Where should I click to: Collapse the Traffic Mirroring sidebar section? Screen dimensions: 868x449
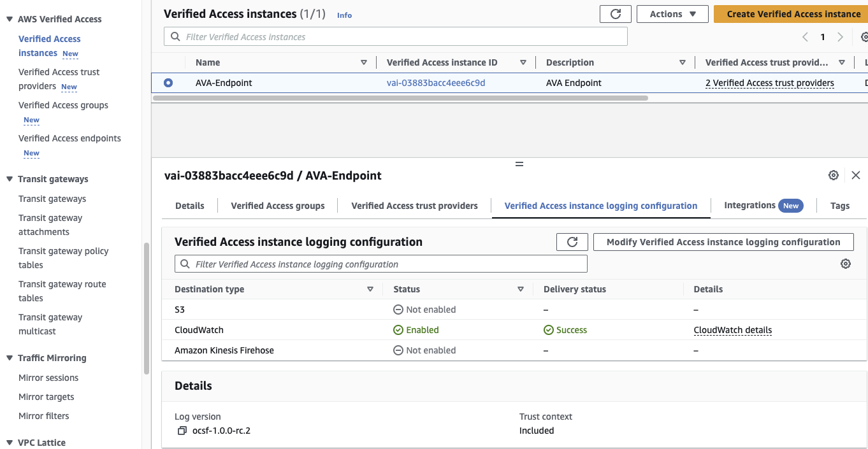click(x=10, y=358)
